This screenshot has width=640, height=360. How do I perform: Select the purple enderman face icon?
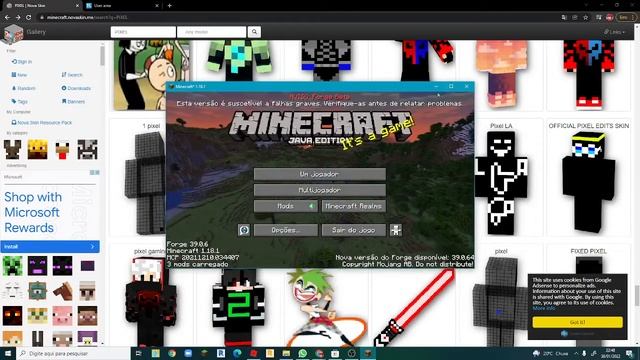click(x=38, y=266)
